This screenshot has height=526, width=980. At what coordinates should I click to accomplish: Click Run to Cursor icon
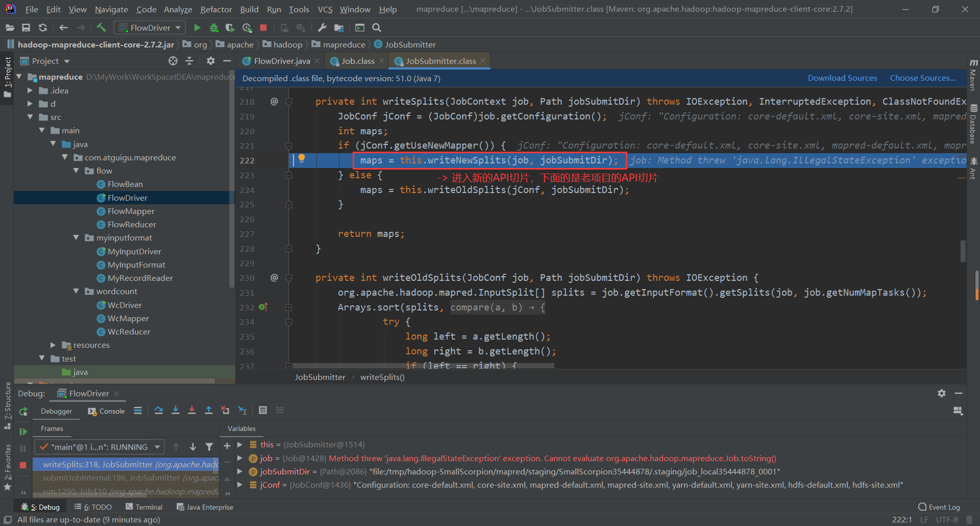[x=242, y=410]
